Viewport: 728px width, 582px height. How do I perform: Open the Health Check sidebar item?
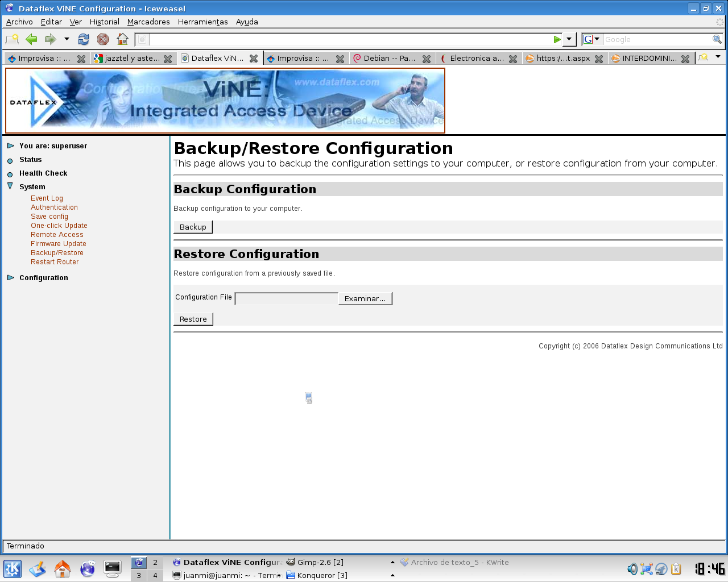click(43, 173)
